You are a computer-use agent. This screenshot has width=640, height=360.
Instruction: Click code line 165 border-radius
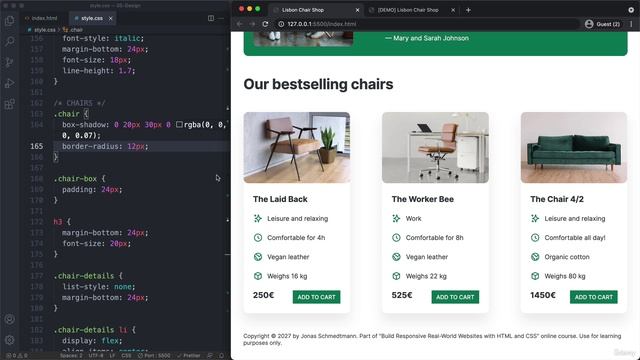tap(105, 146)
